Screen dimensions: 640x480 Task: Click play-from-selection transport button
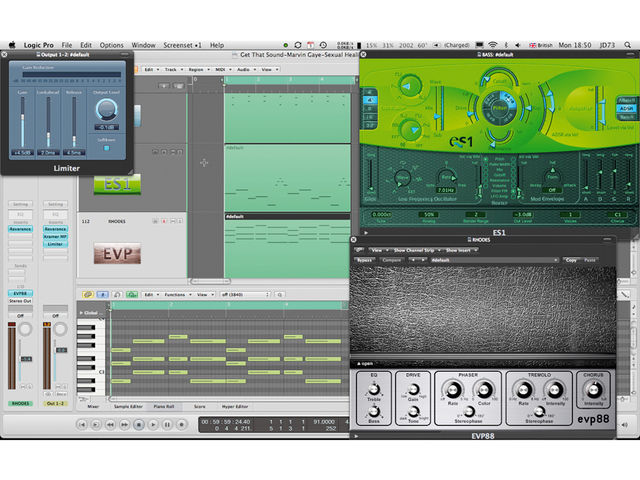click(96, 425)
